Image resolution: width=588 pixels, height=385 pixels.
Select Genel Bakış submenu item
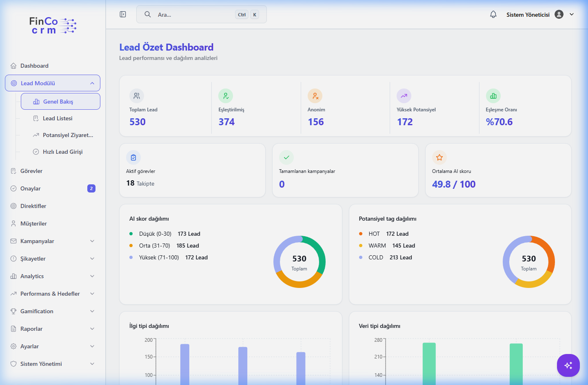[x=60, y=102]
